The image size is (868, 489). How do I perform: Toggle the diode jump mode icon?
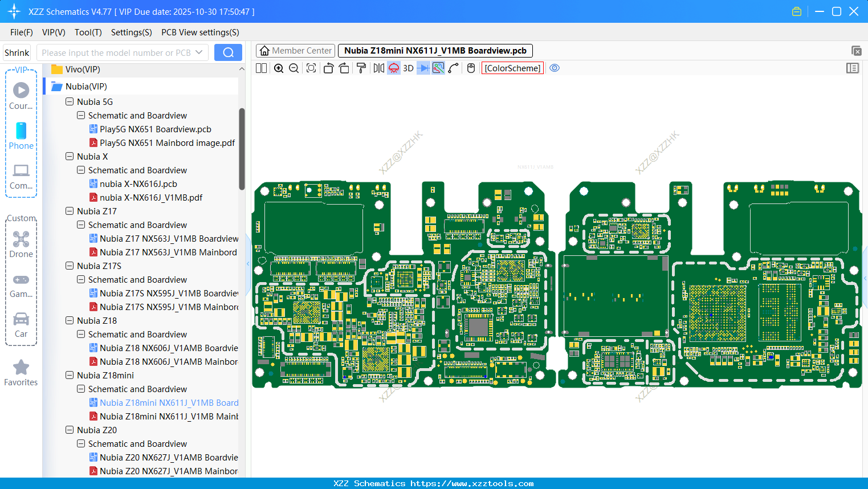coord(423,68)
